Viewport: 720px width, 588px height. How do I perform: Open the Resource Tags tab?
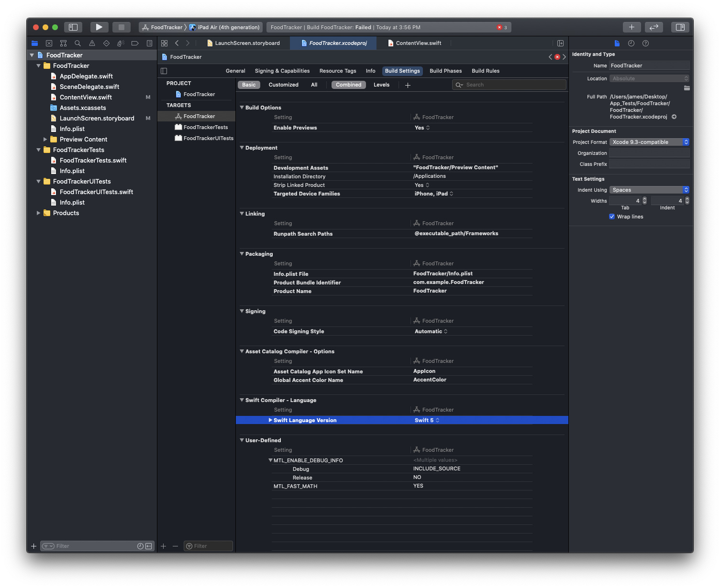click(338, 71)
